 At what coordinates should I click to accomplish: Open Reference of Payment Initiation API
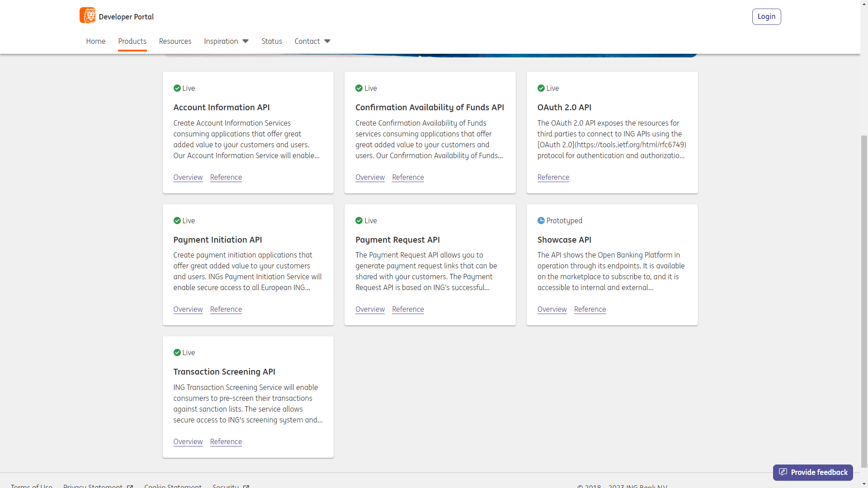point(226,309)
